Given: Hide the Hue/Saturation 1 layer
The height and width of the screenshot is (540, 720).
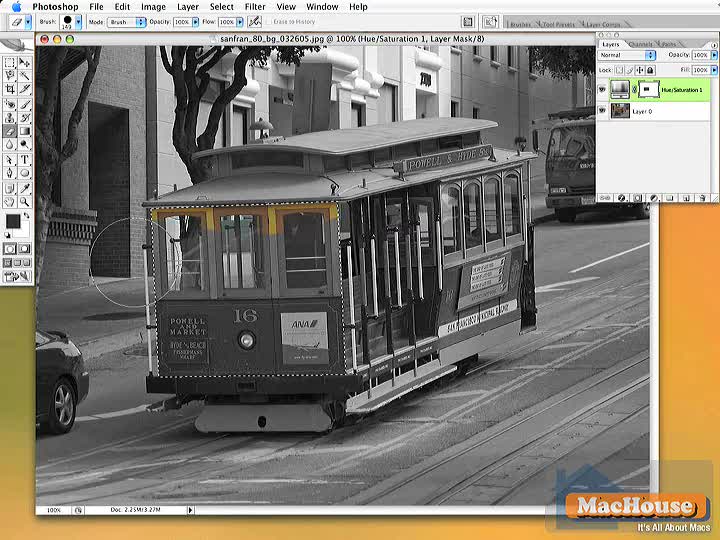Looking at the screenshot, I should coord(602,90).
